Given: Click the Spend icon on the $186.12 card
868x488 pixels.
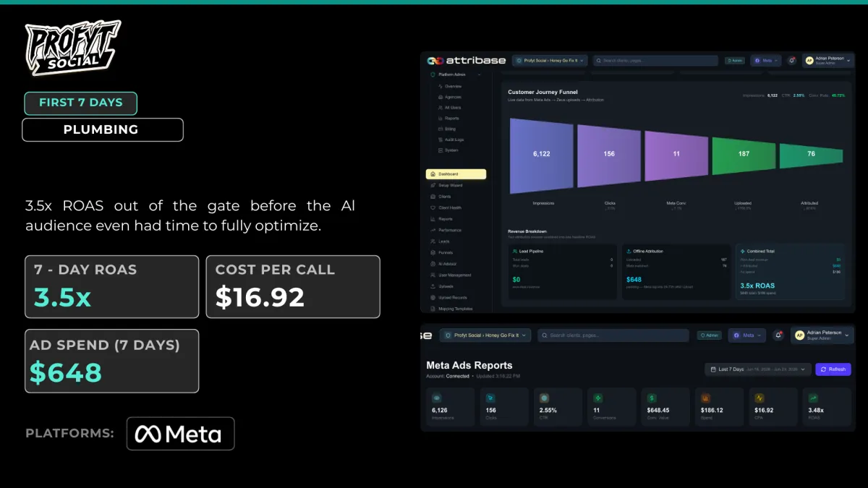Looking at the screenshot, I should (x=705, y=398).
